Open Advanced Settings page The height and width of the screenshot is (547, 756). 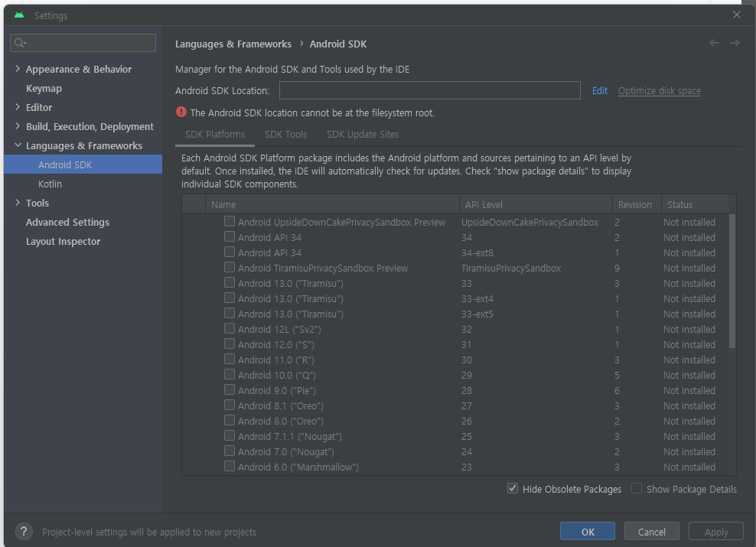pyautogui.click(x=67, y=222)
